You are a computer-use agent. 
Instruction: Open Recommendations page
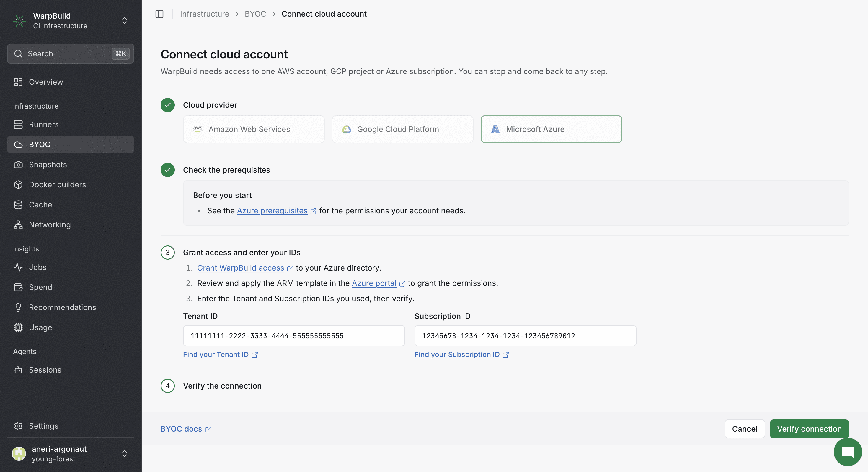[x=71, y=307]
